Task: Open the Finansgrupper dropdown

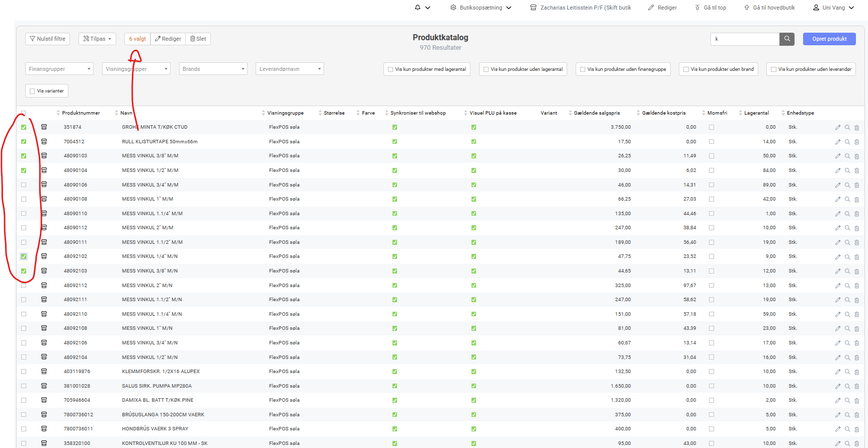Action: point(59,69)
